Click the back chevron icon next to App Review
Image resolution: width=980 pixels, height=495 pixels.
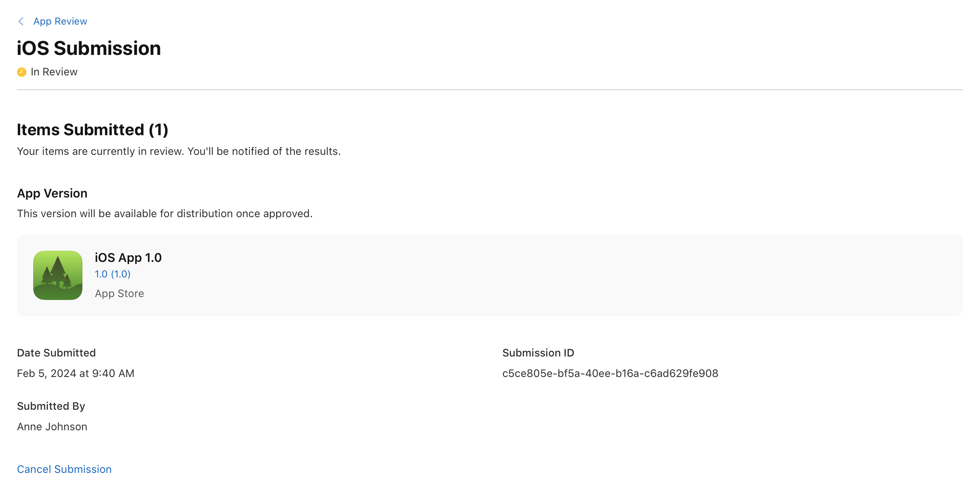21,21
